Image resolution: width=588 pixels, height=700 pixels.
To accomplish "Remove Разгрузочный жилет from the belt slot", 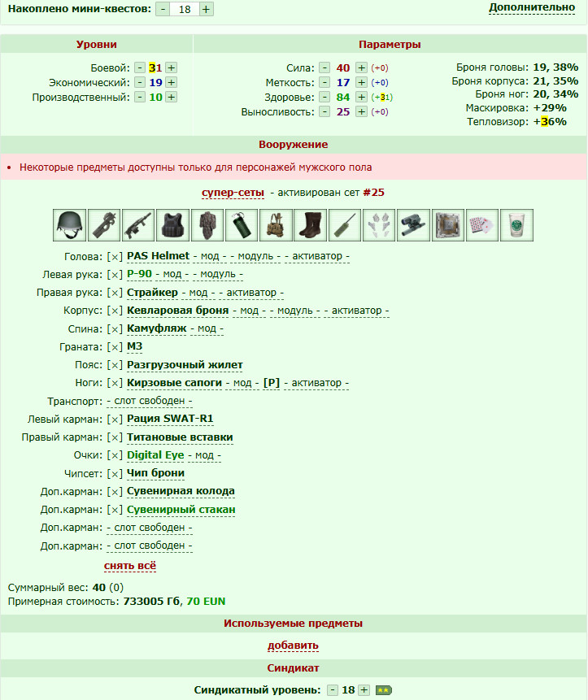I will click(x=115, y=365).
